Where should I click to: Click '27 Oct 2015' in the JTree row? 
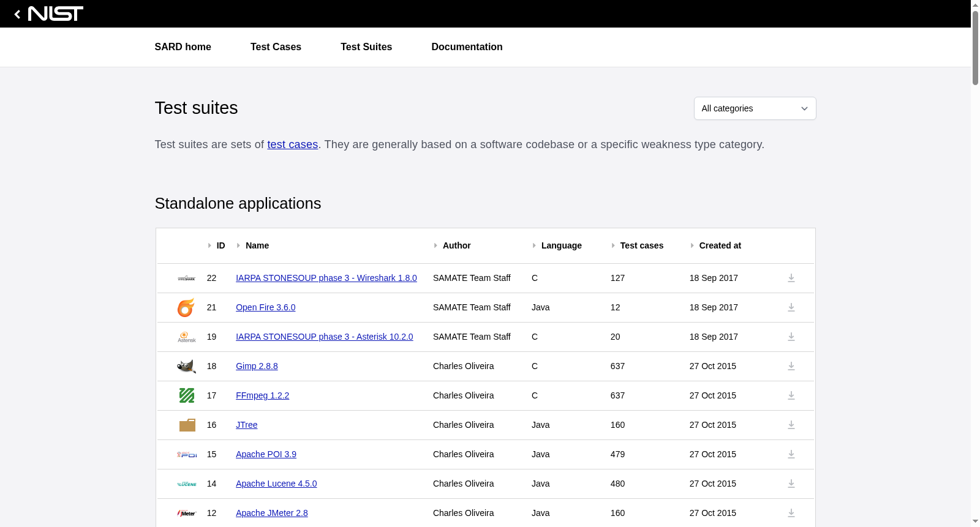tap(713, 425)
